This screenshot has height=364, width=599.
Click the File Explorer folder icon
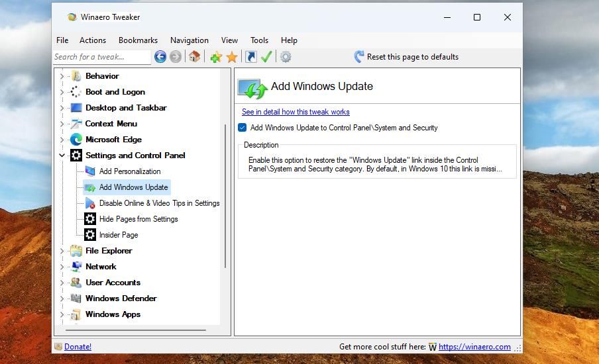coord(76,251)
